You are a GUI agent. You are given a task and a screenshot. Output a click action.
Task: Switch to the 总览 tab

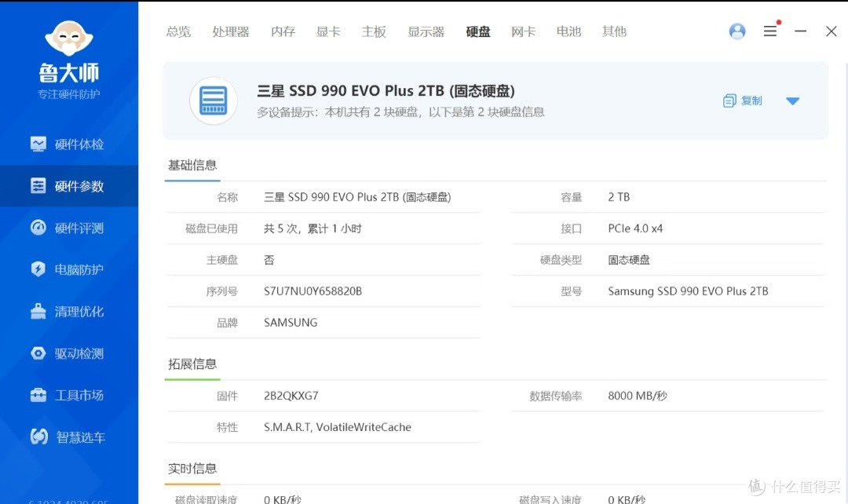click(178, 31)
